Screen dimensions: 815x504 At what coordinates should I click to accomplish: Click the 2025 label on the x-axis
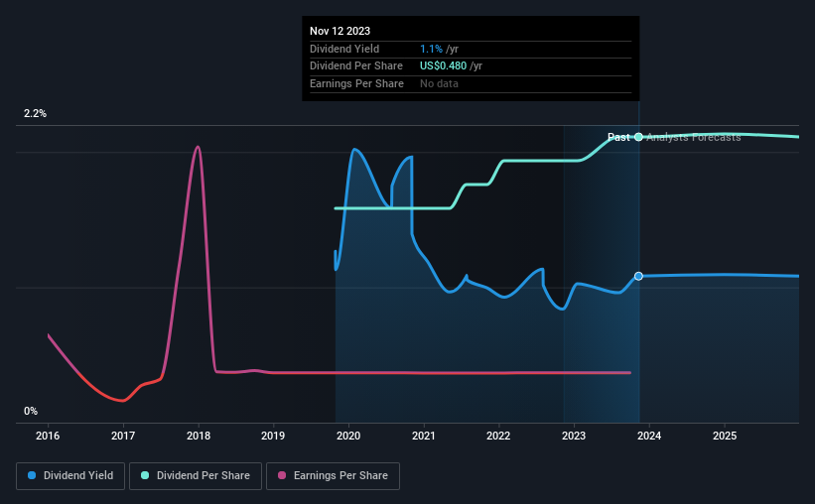point(725,436)
